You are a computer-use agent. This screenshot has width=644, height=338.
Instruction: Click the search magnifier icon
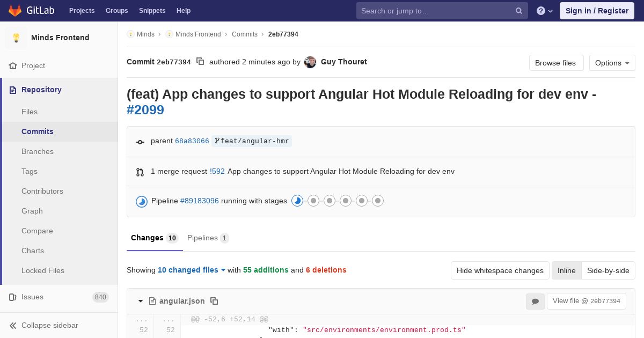click(x=519, y=11)
